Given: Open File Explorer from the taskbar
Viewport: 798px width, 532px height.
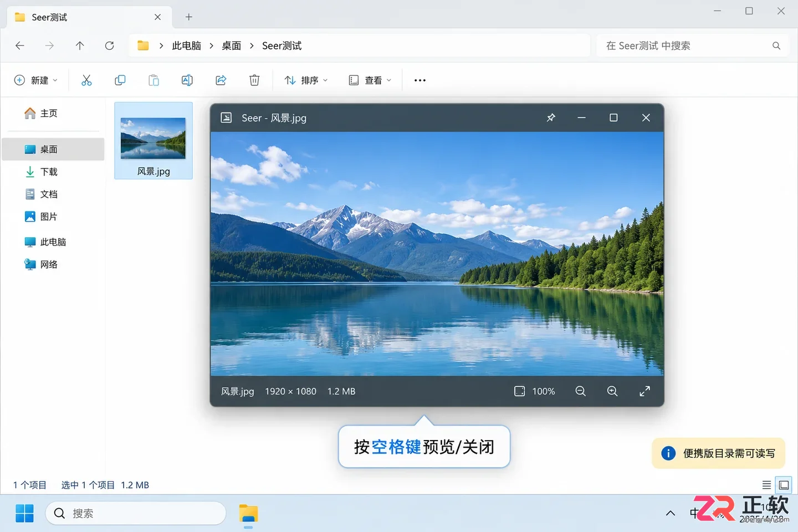Looking at the screenshot, I should tap(248, 514).
